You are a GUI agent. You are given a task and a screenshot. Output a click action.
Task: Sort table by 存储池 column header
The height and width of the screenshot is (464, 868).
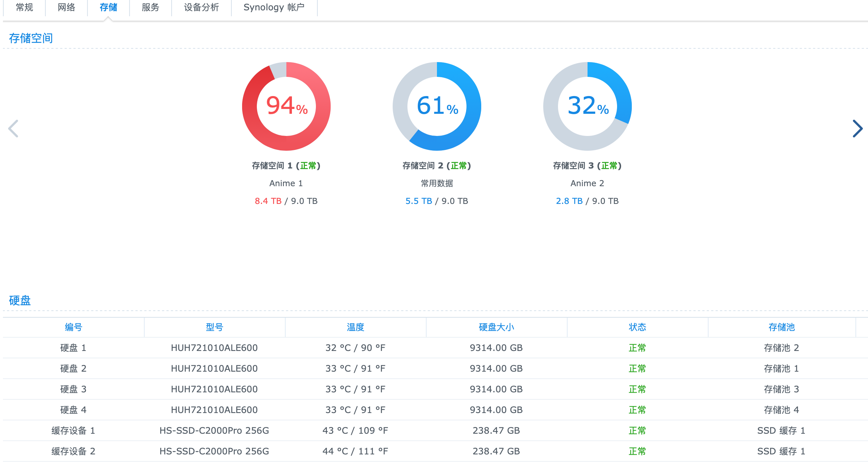(782, 327)
